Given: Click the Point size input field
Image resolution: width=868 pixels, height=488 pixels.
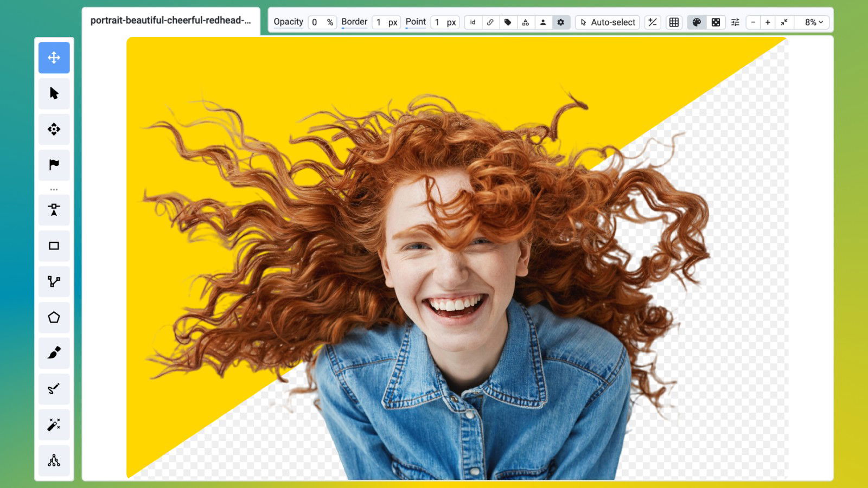Looking at the screenshot, I should pyautogui.click(x=445, y=22).
